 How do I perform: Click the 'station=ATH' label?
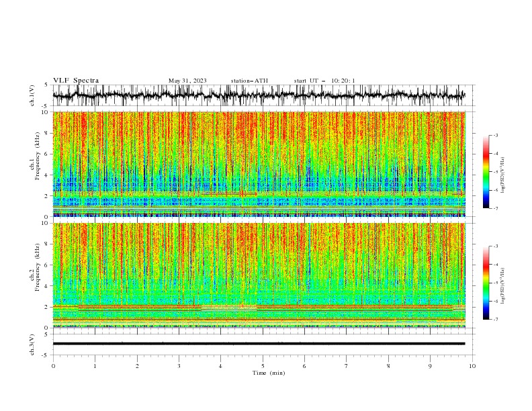click(249, 81)
